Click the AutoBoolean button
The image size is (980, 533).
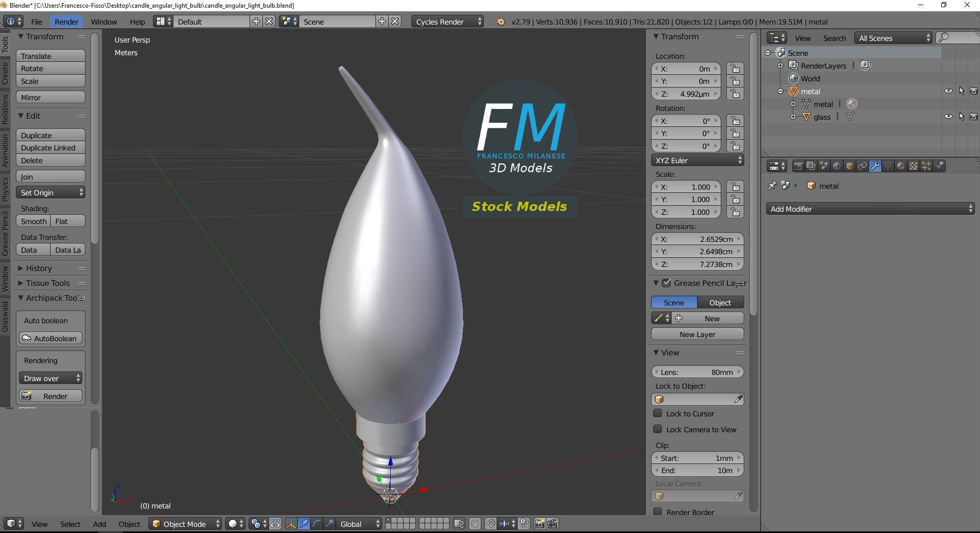(x=51, y=338)
